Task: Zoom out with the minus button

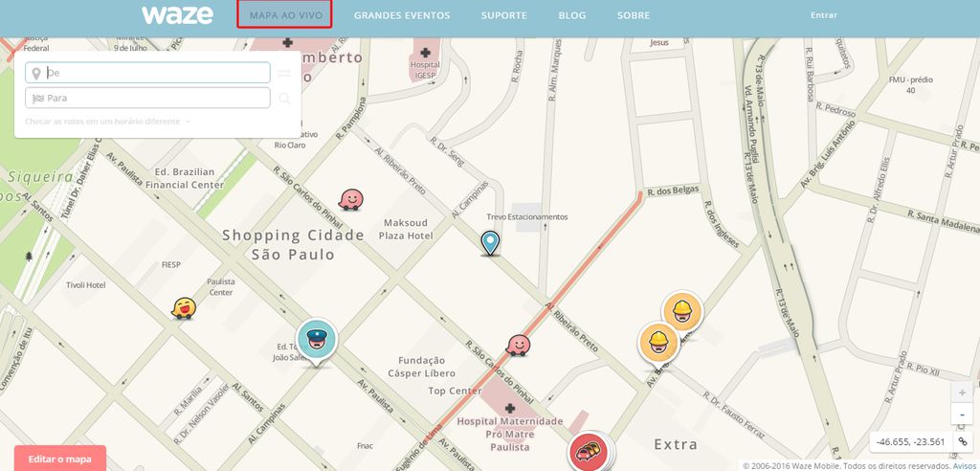Action: click(x=961, y=415)
